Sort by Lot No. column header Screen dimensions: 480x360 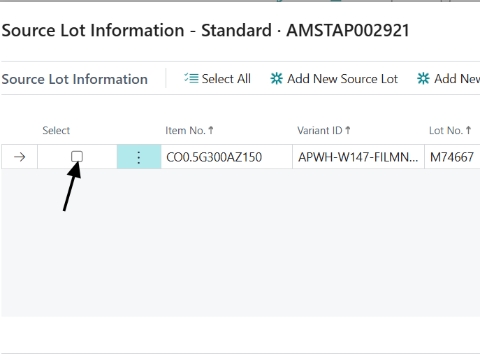(450, 130)
